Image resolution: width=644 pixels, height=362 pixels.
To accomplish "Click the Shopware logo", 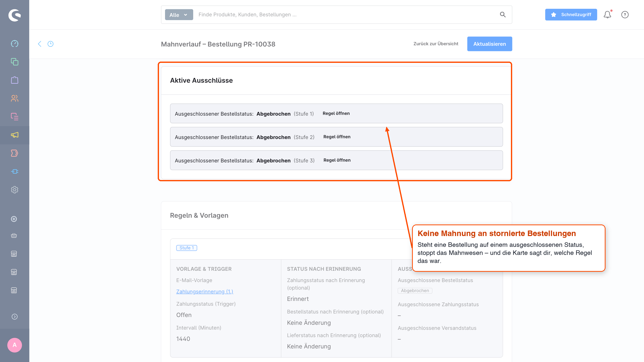I will tap(15, 15).
